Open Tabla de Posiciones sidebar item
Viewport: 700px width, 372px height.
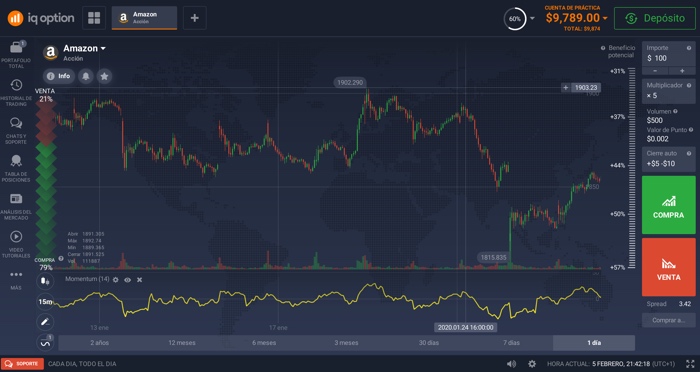(16, 168)
